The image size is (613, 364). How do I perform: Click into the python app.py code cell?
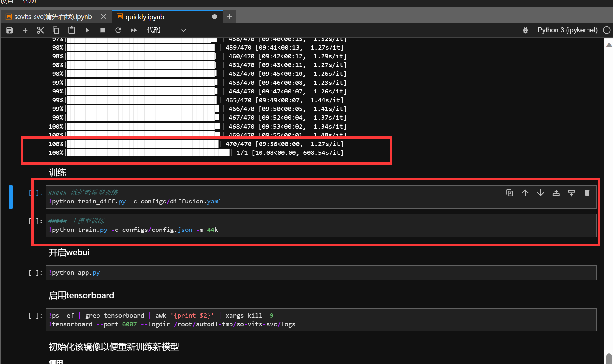(321, 273)
